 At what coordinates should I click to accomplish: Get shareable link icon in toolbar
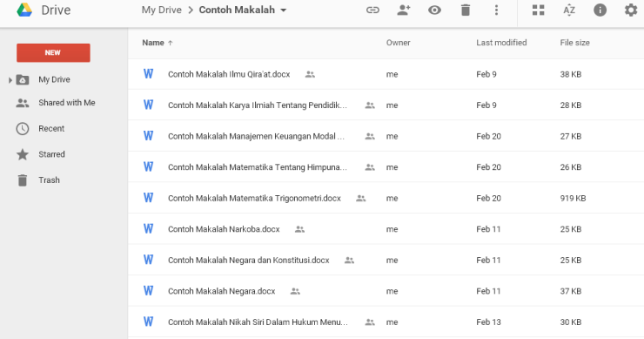pos(372,10)
